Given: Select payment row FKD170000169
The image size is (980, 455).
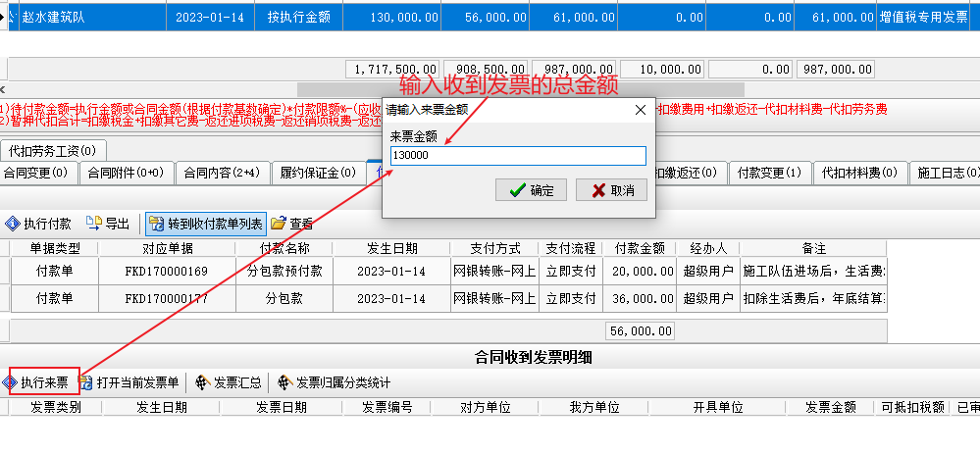Looking at the screenshot, I should pos(167,271).
